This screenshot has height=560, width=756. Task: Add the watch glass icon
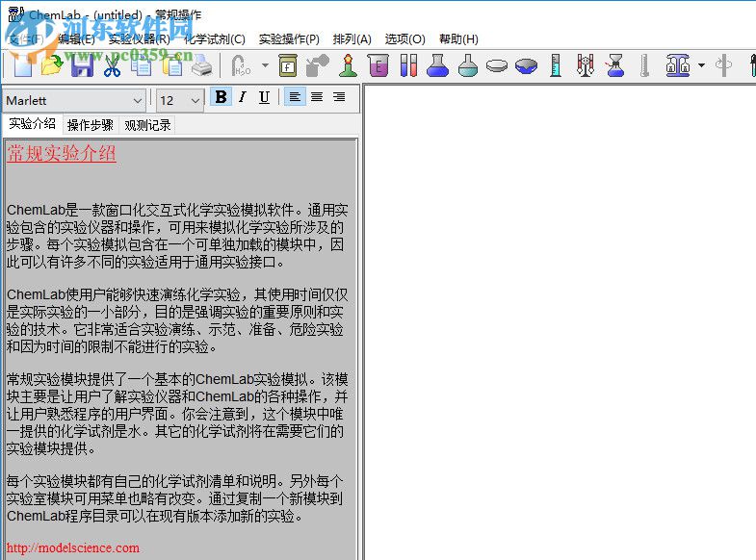click(x=497, y=66)
